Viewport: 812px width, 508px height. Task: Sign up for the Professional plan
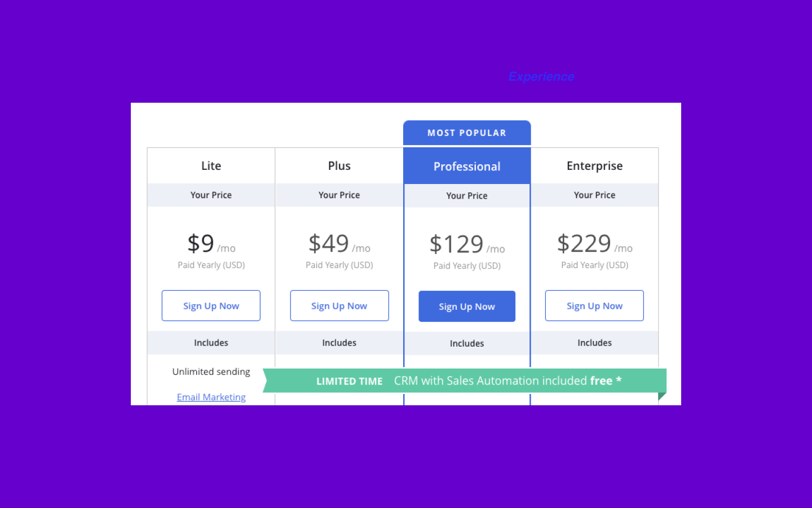[x=466, y=306]
